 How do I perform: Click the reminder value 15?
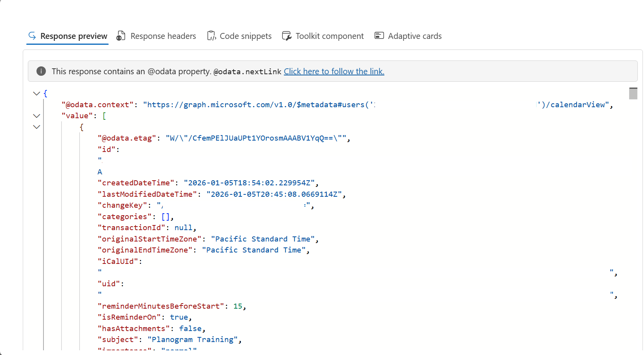238,306
